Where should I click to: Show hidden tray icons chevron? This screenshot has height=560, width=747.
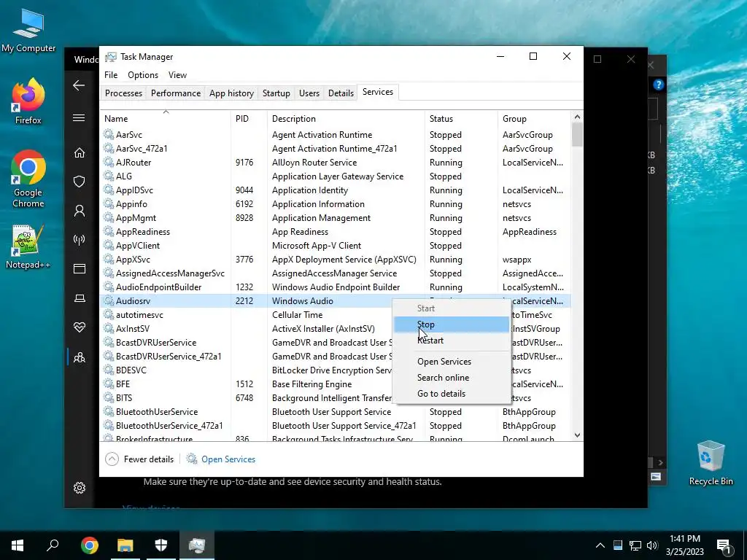pyautogui.click(x=600, y=545)
